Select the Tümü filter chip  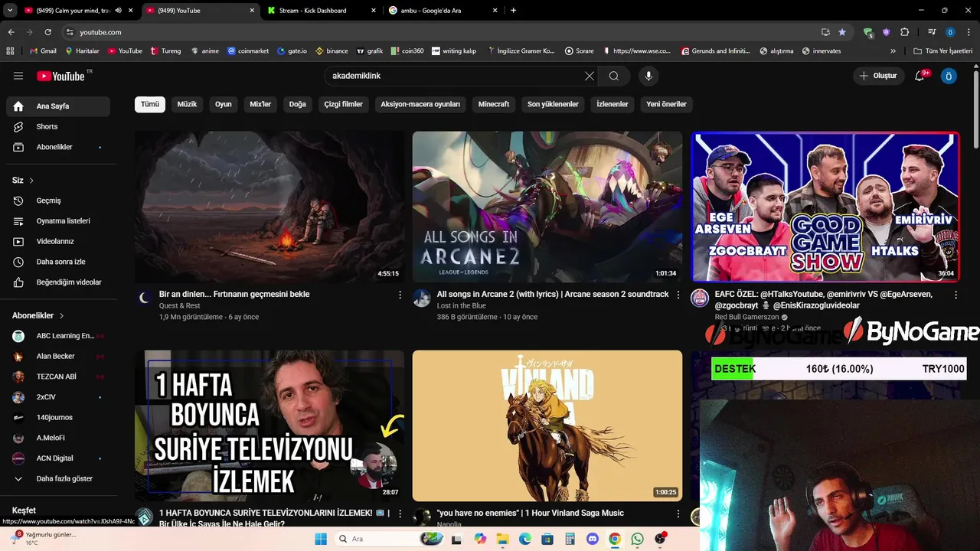[x=150, y=104]
